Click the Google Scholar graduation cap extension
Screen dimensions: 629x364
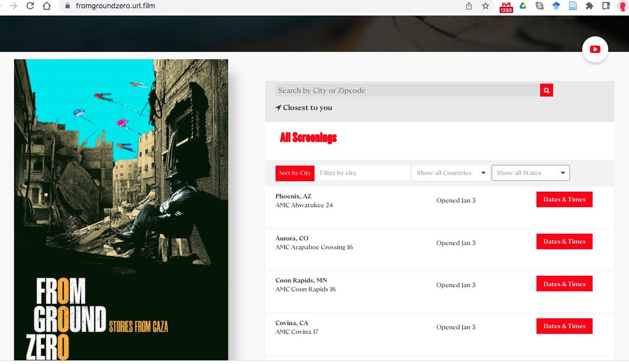556,6
